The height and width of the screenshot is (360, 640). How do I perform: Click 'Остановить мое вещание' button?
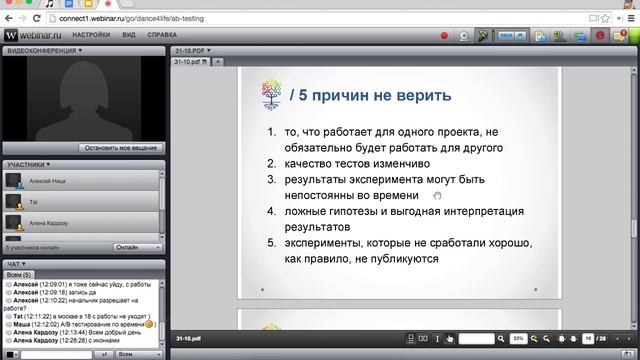click(121, 148)
